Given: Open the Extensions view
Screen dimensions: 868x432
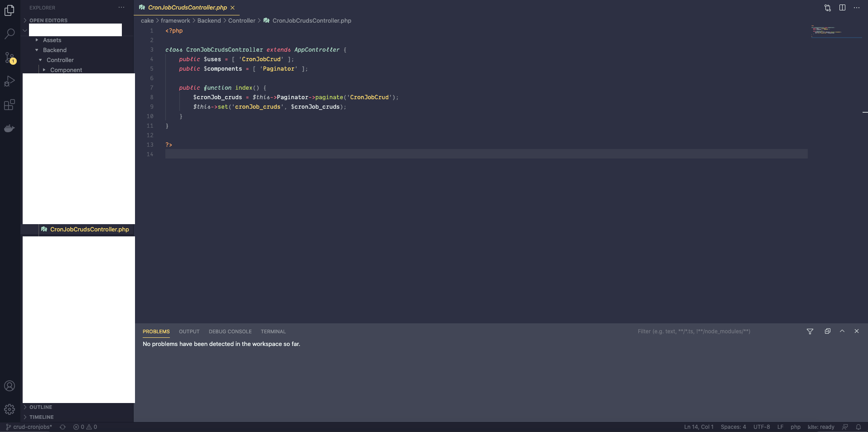Looking at the screenshot, I should click(x=10, y=105).
